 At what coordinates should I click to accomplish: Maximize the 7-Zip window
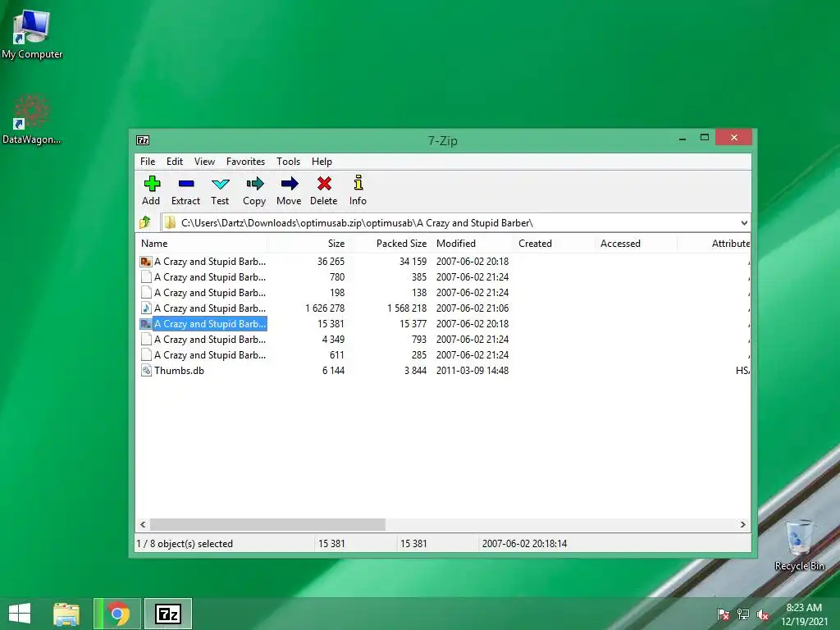pyautogui.click(x=705, y=138)
